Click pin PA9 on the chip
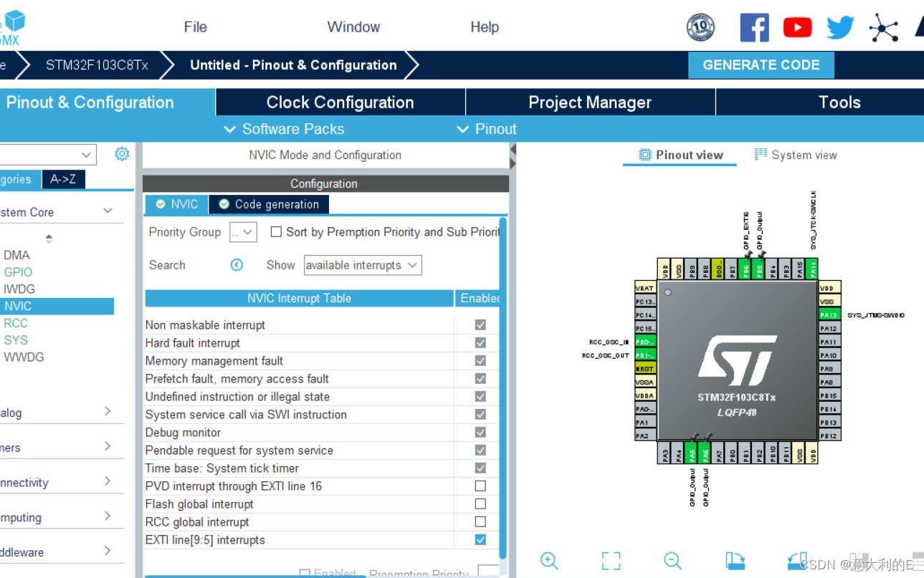Image resolution: width=924 pixels, height=578 pixels. [829, 368]
